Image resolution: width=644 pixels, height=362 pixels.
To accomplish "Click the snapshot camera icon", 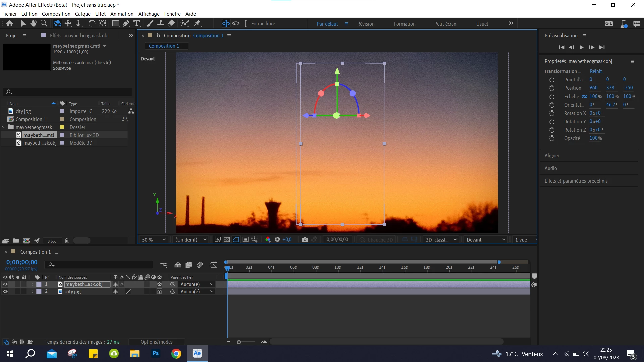I will click(x=305, y=240).
